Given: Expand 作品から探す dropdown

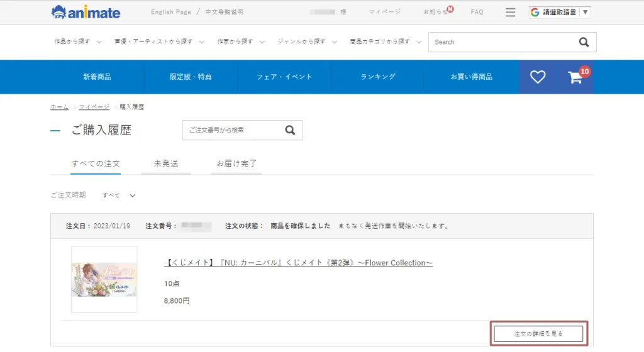Looking at the screenshot, I should tap(77, 41).
